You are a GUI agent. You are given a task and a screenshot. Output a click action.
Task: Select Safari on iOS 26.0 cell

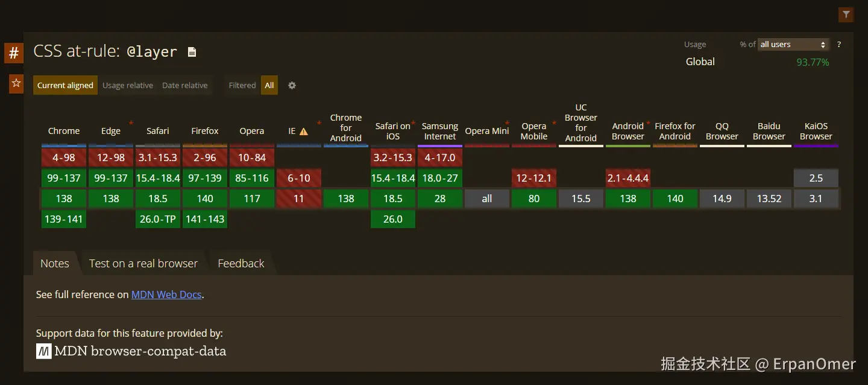pos(393,219)
